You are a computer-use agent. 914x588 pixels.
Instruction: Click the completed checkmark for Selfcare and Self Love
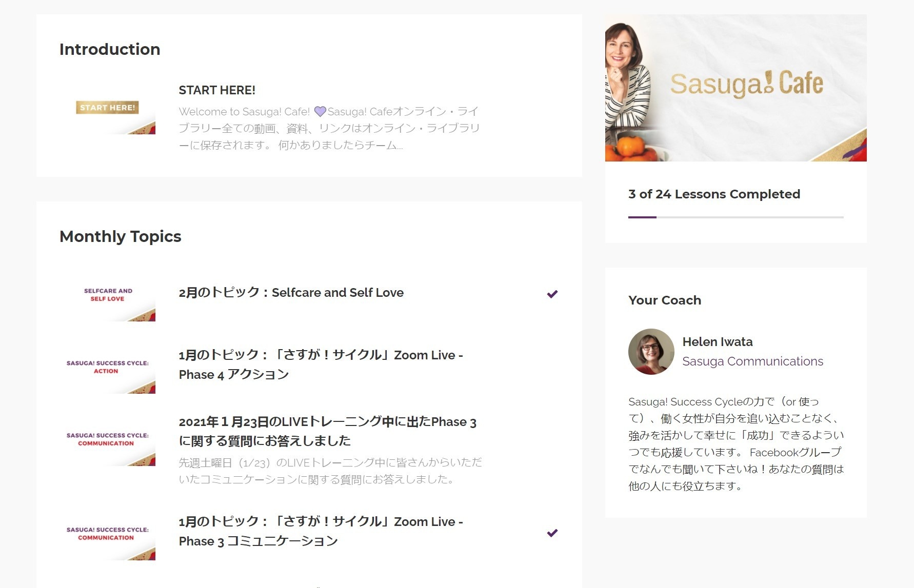[552, 294]
